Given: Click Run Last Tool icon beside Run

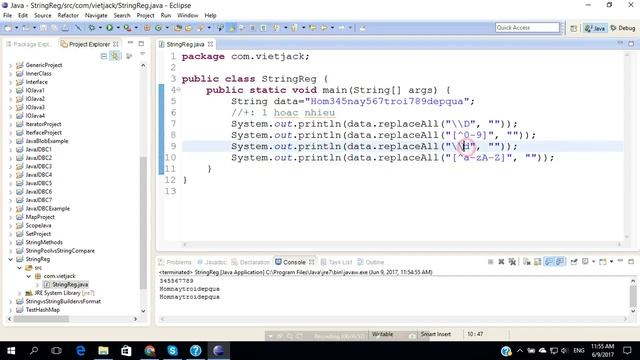Looking at the screenshot, I should pos(127,28).
